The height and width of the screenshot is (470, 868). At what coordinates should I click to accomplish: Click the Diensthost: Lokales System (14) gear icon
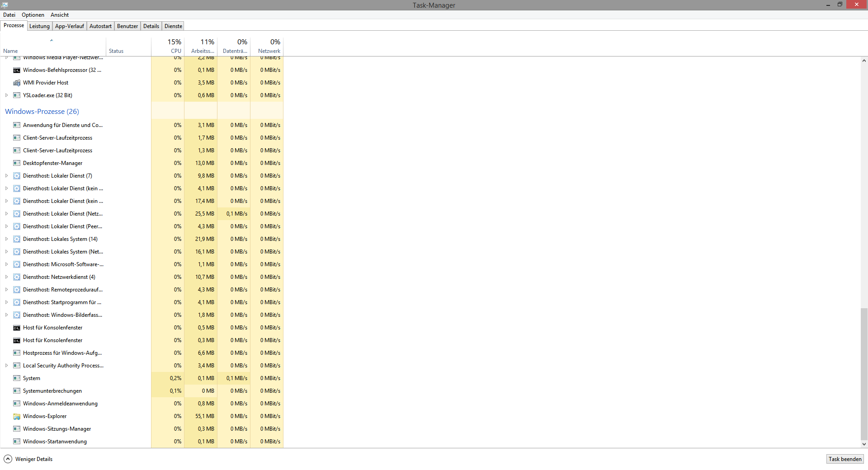point(17,239)
